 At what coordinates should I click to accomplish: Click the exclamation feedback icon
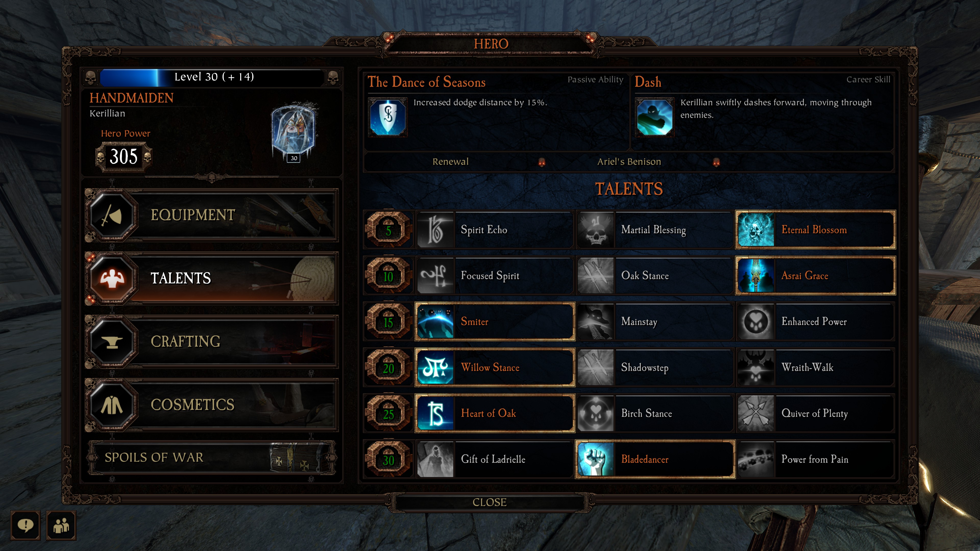tap(25, 525)
